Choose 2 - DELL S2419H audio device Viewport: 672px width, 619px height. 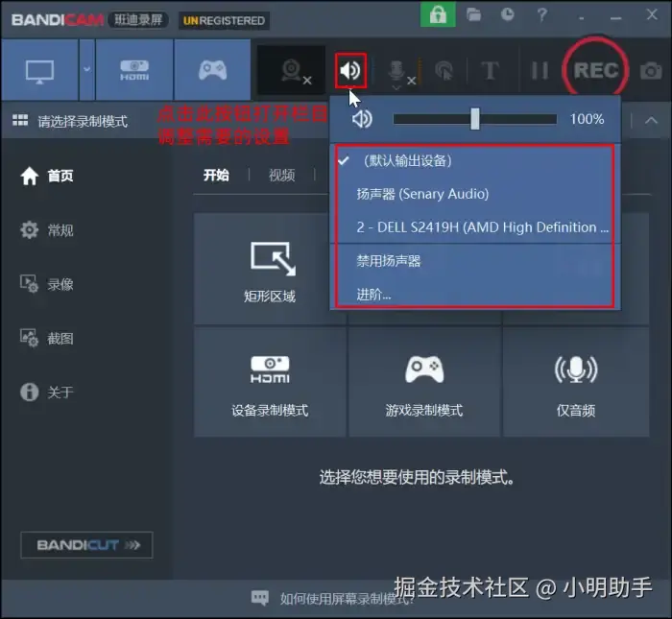(x=475, y=227)
